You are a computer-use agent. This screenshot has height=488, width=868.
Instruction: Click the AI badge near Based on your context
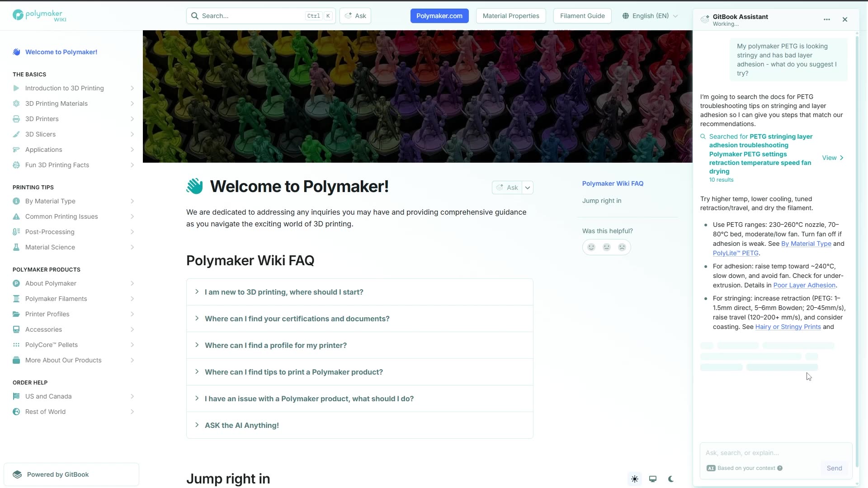click(x=710, y=468)
